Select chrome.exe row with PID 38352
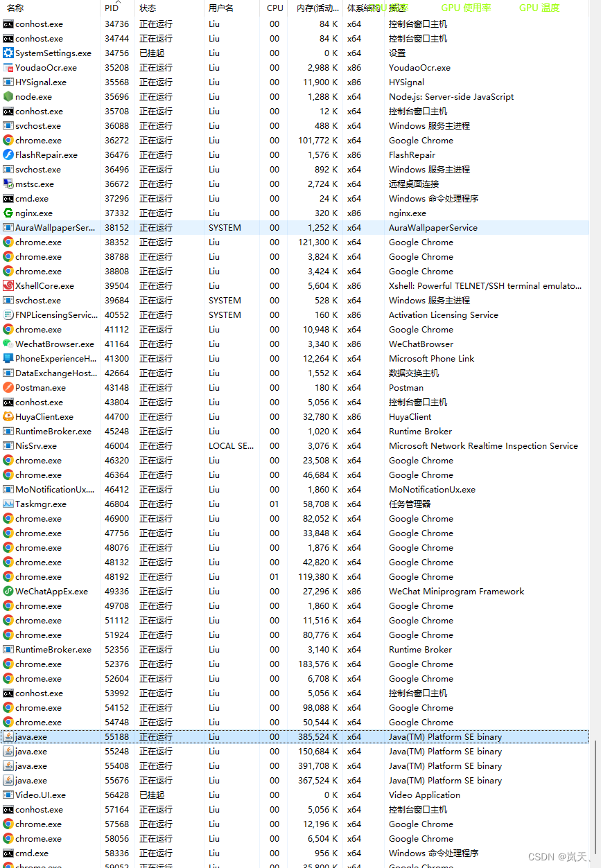This screenshot has height=868, width=601. point(295,242)
